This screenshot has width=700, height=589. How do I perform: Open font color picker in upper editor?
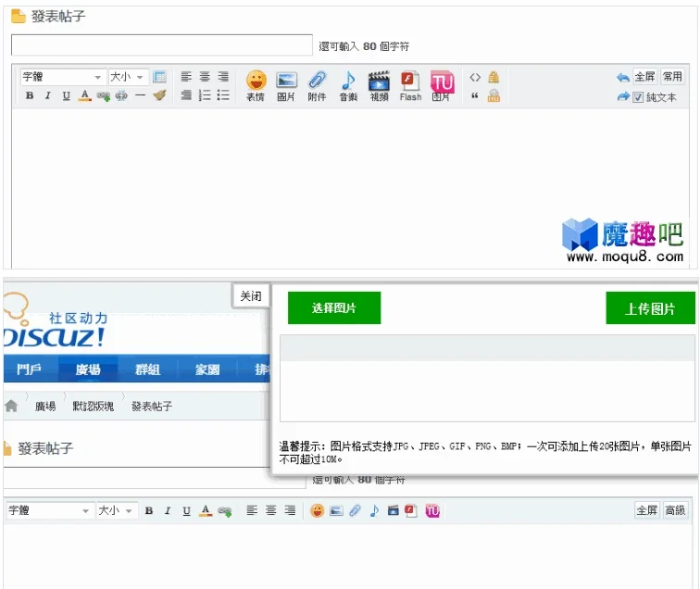[84, 95]
